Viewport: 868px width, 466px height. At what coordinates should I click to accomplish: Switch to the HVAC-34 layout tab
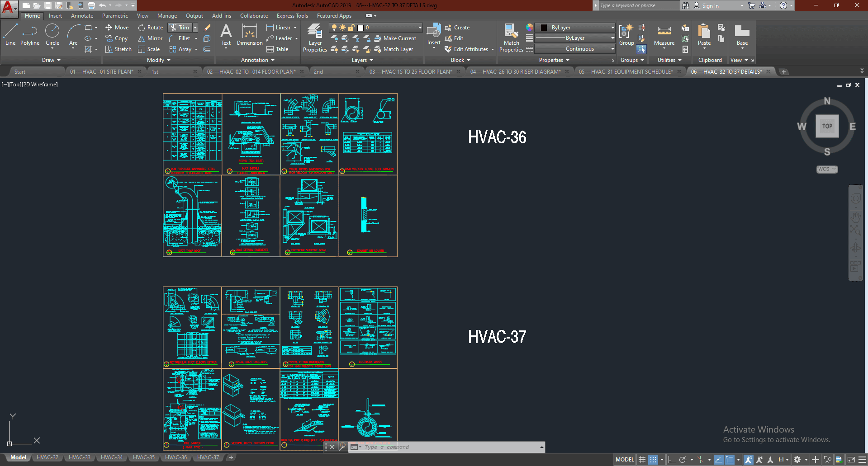tap(112, 457)
